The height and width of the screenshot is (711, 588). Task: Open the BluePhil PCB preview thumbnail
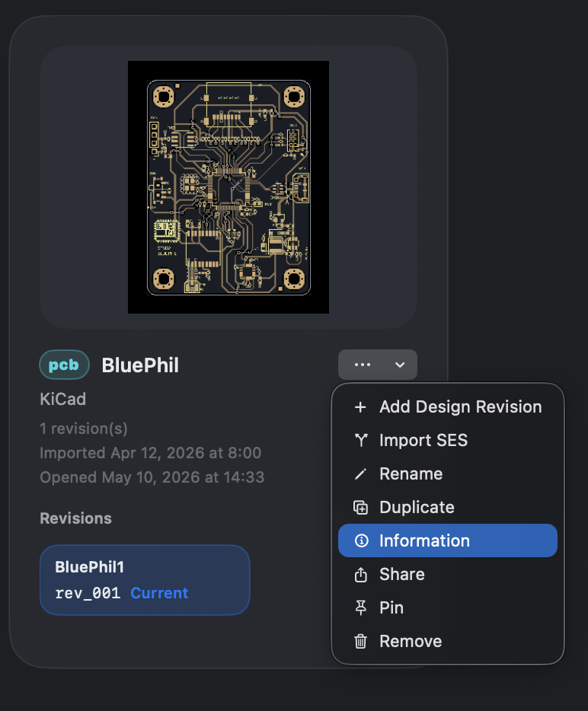228,187
